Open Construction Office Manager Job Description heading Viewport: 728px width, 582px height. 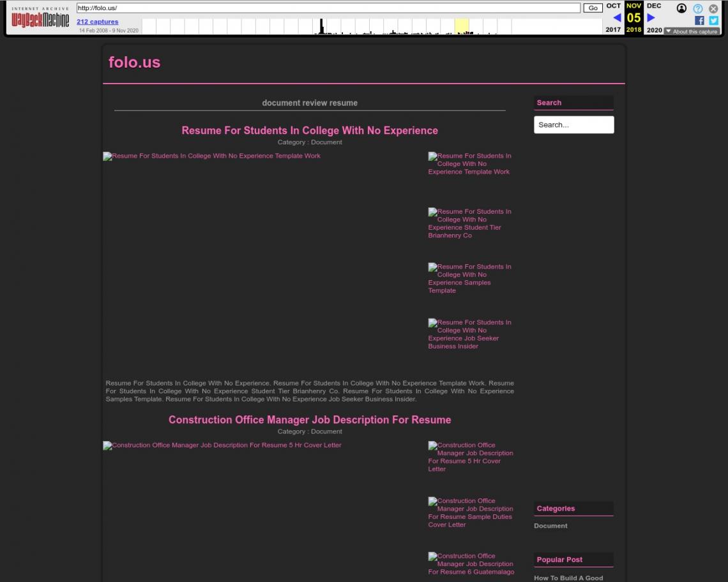pyautogui.click(x=310, y=419)
